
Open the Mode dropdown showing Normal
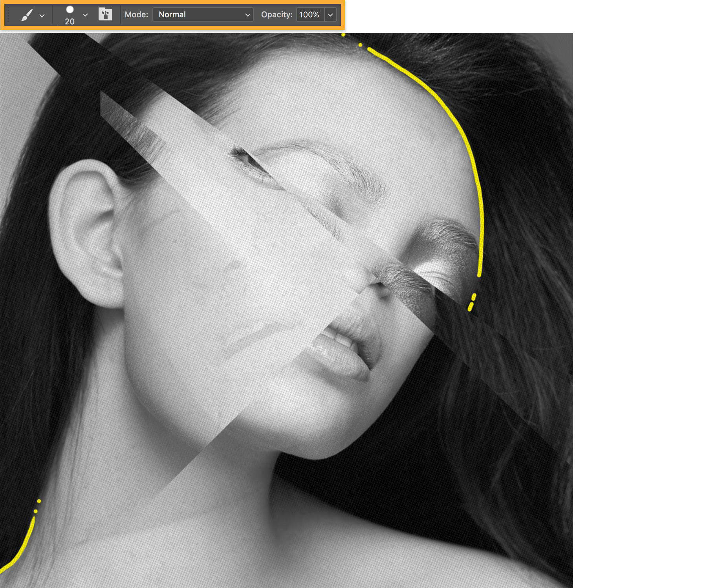coord(202,15)
